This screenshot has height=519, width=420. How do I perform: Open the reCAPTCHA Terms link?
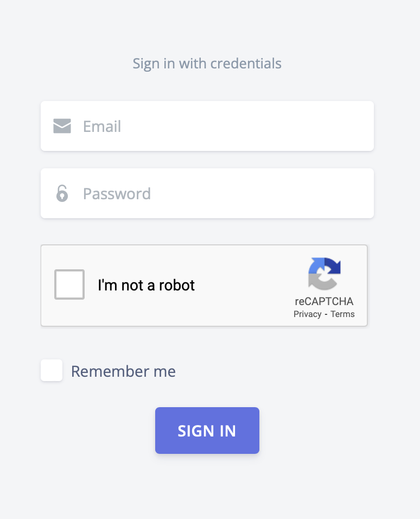[x=342, y=314]
